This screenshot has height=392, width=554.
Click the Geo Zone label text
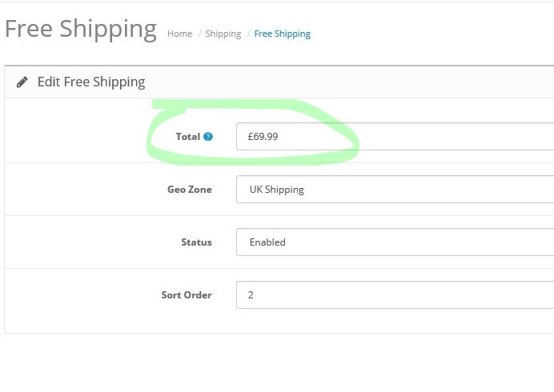(190, 190)
